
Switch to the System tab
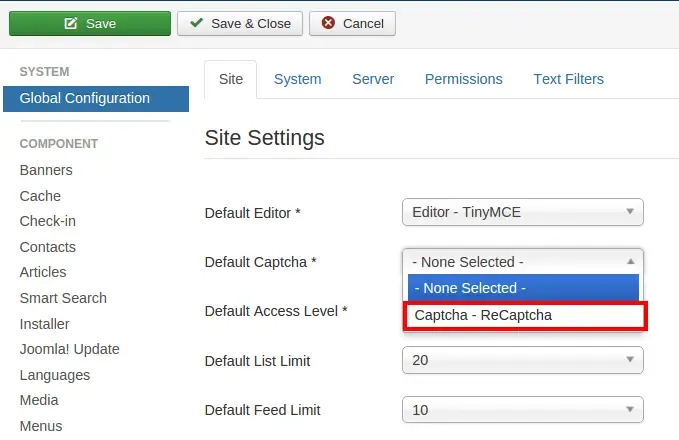coord(297,79)
